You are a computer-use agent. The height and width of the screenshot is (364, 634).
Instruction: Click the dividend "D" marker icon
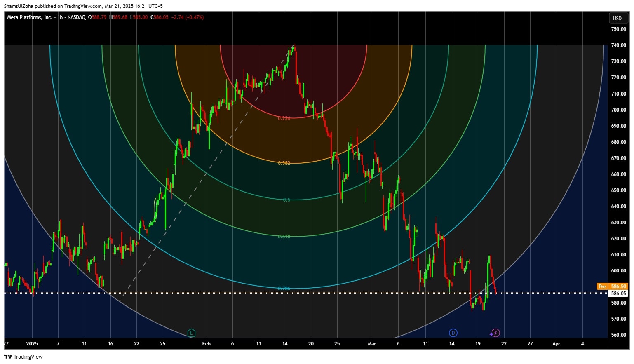(x=453, y=333)
